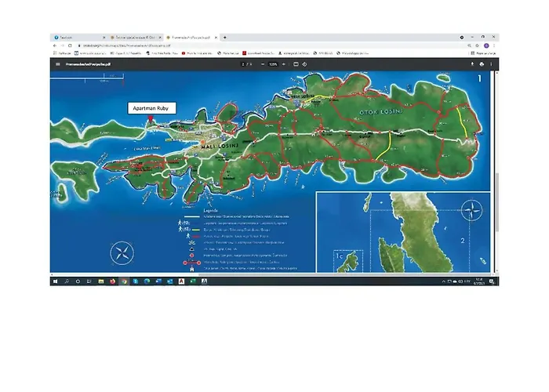Close the first browser tab

(104, 38)
